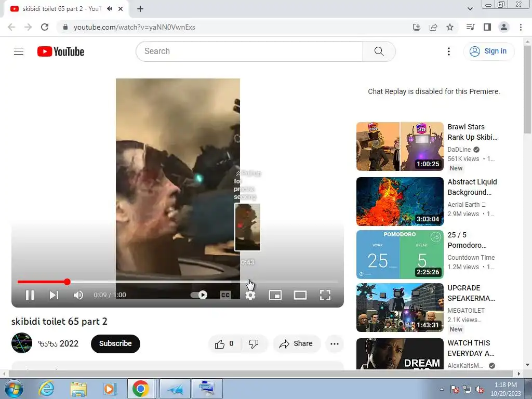The height and width of the screenshot is (399, 532).
Task: Pause the video playback
Action: click(30, 295)
